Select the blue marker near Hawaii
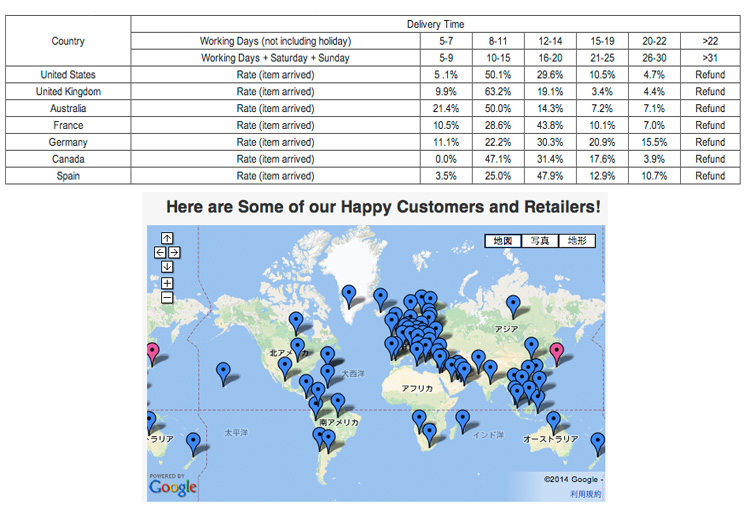Viewport: 750px width, 509px height. [x=223, y=372]
